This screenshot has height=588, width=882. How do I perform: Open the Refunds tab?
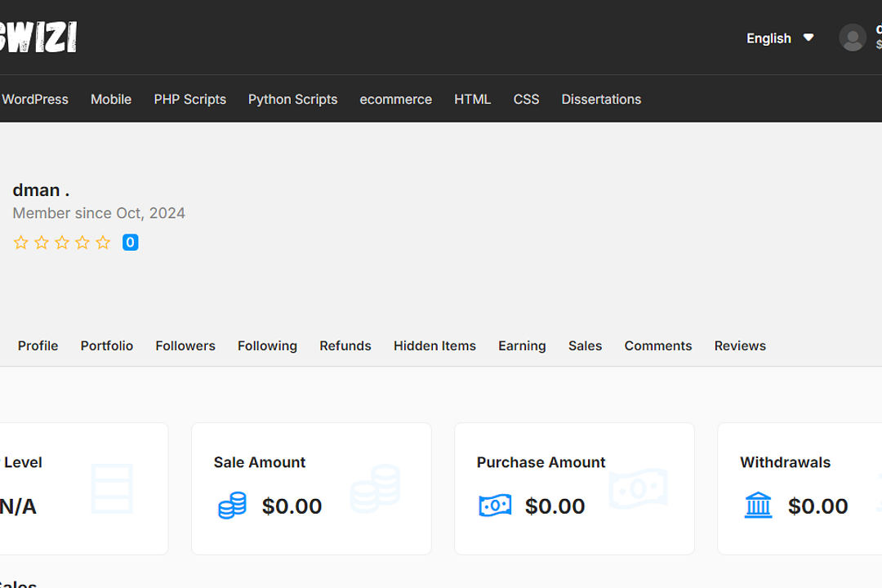345,345
